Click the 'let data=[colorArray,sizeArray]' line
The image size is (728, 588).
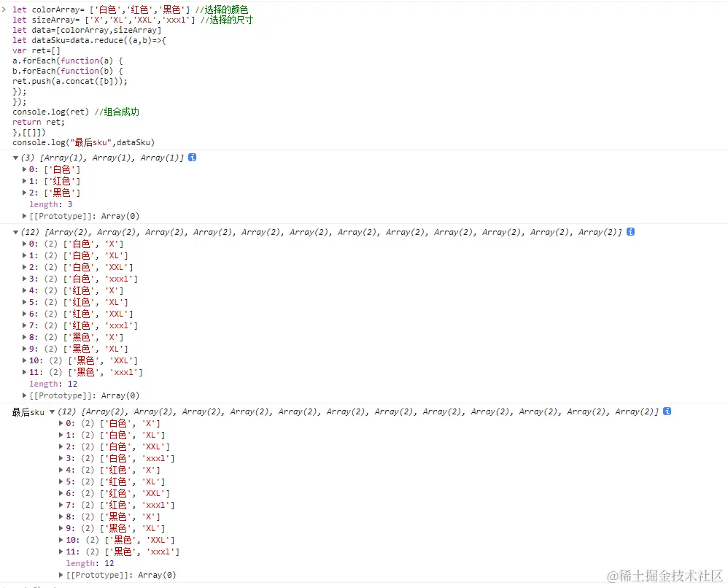pos(88,30)
